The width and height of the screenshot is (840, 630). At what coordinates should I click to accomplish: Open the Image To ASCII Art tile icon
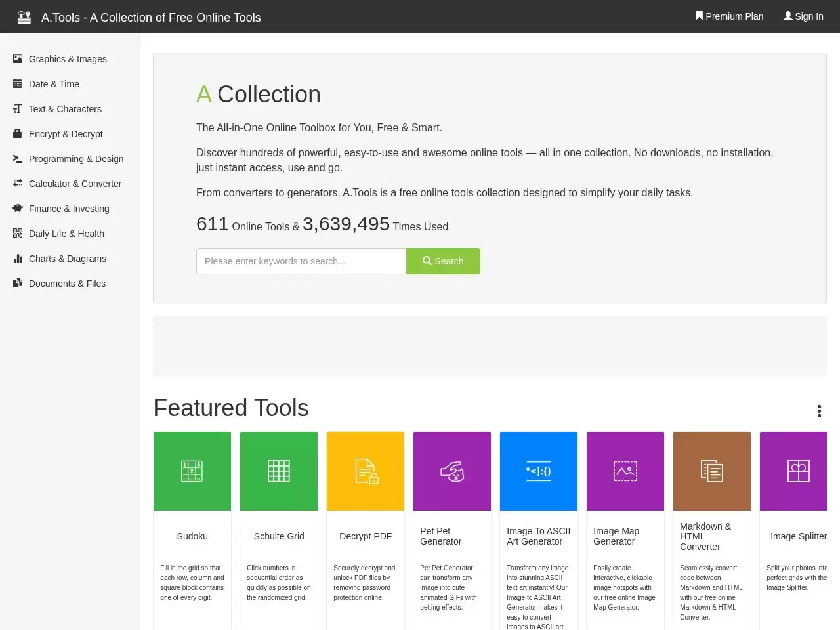(539, 471)
